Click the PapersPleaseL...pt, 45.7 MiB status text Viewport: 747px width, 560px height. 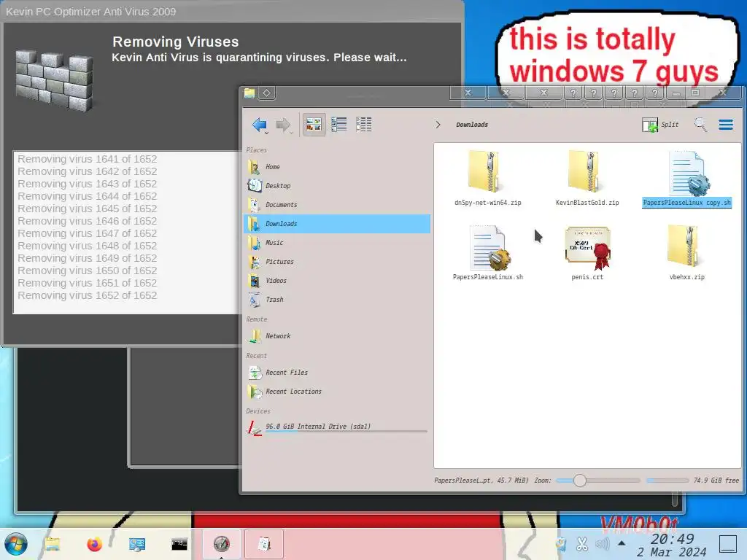coord(481,481)
